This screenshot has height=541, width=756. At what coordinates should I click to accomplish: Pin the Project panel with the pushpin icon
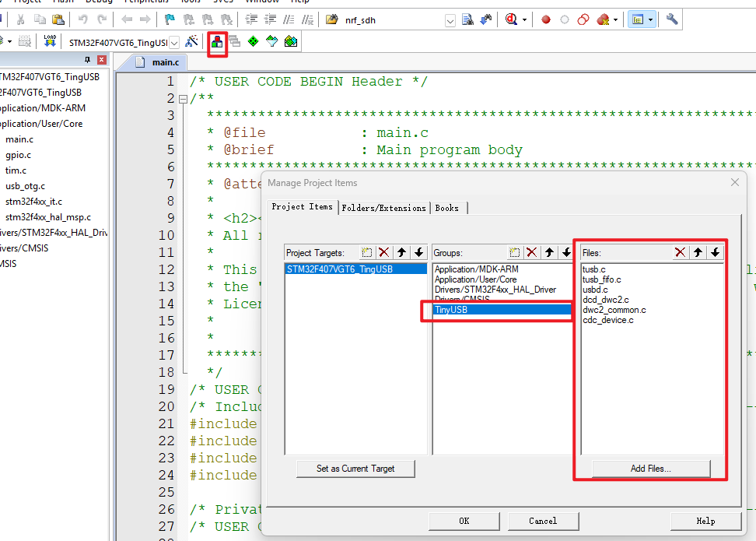pyautogui.click(x=87, y=60)
